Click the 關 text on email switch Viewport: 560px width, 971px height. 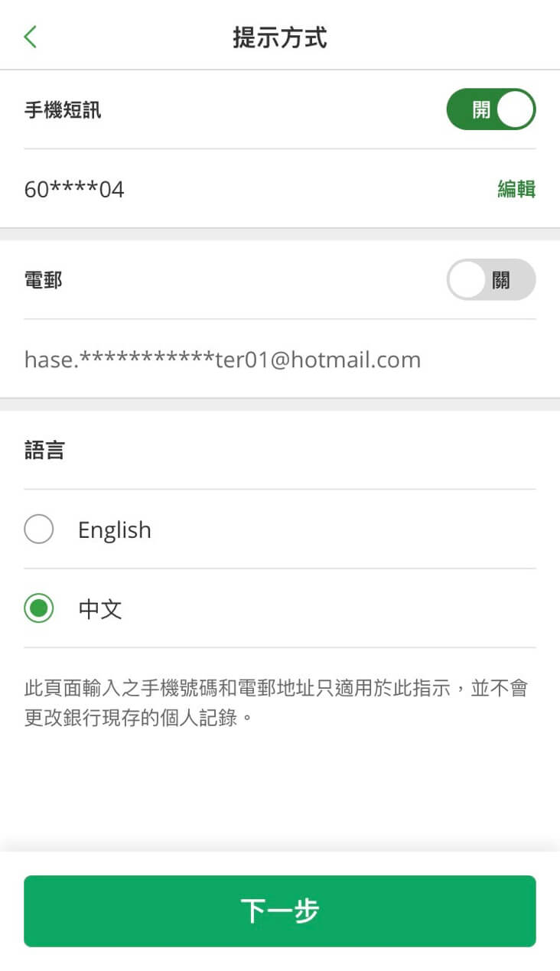tap(501, 280)
